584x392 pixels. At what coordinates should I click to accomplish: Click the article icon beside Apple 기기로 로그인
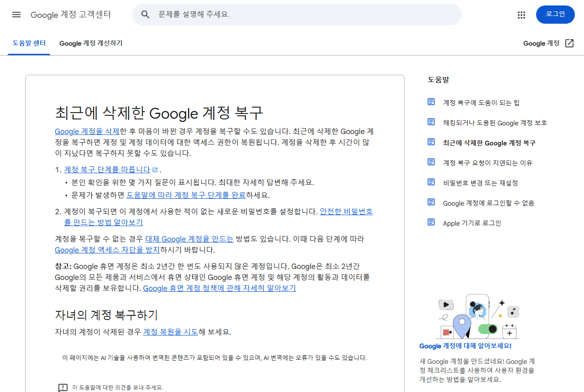click(x=431, y=222)
